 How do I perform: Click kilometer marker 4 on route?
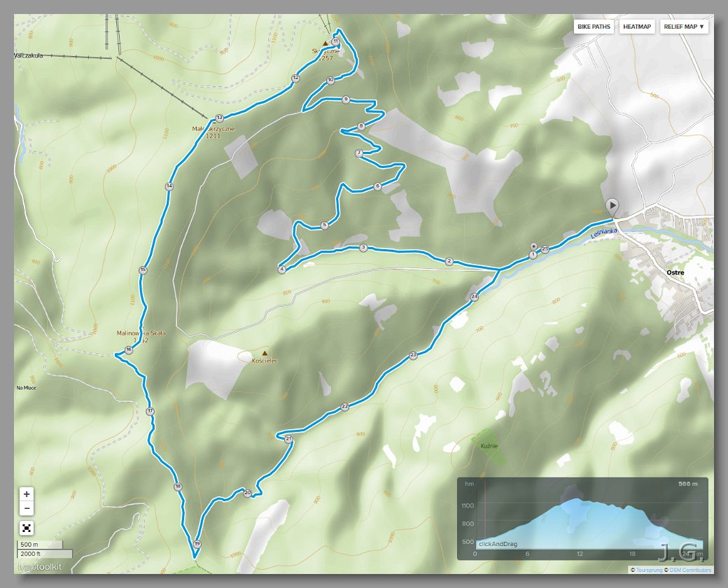(282, 269)
